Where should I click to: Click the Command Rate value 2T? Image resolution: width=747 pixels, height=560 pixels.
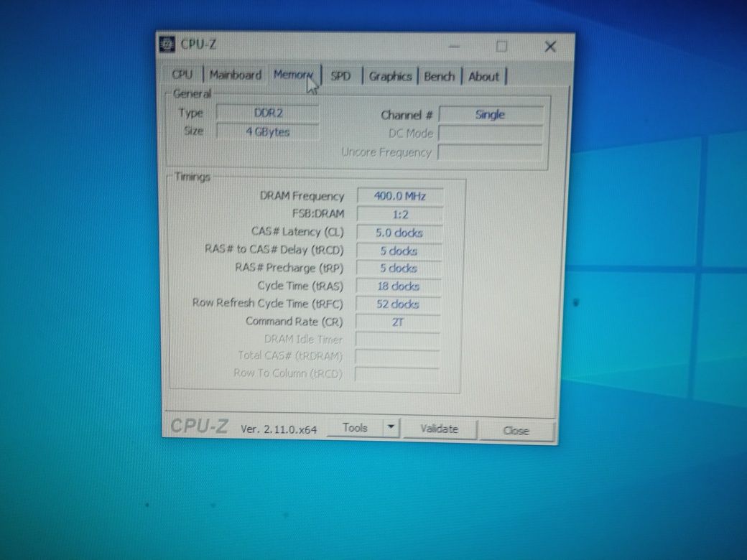(398, 322)
